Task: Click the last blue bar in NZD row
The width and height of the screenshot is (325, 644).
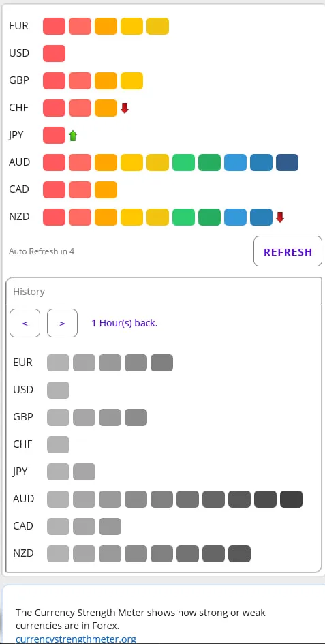Action: [x=262, y=217]
